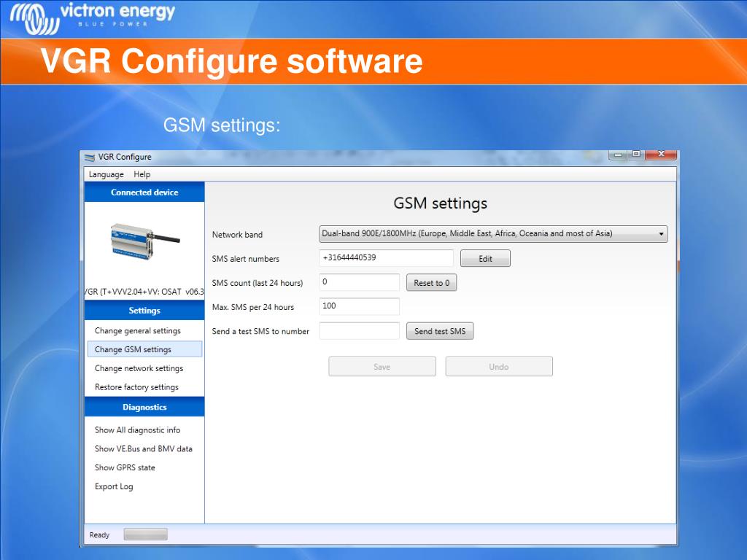The height and width of the screenshot is (560, 747).
Task: Close the VGR Configure window
Action: [x=661, y=154]
